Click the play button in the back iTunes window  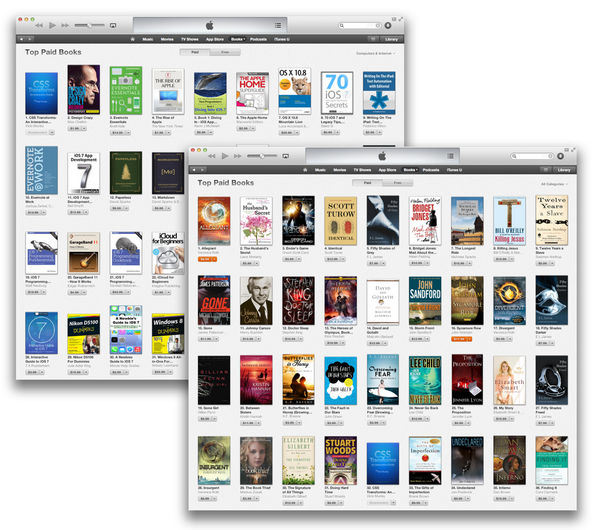pos(52,25)
